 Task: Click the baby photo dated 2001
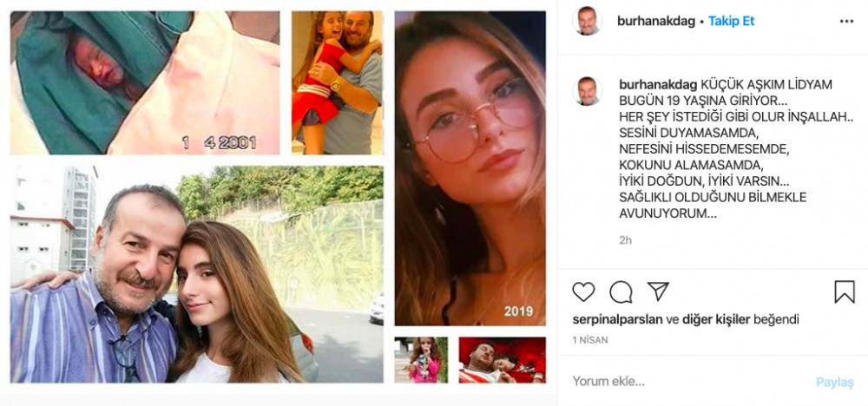click(145, 83)
